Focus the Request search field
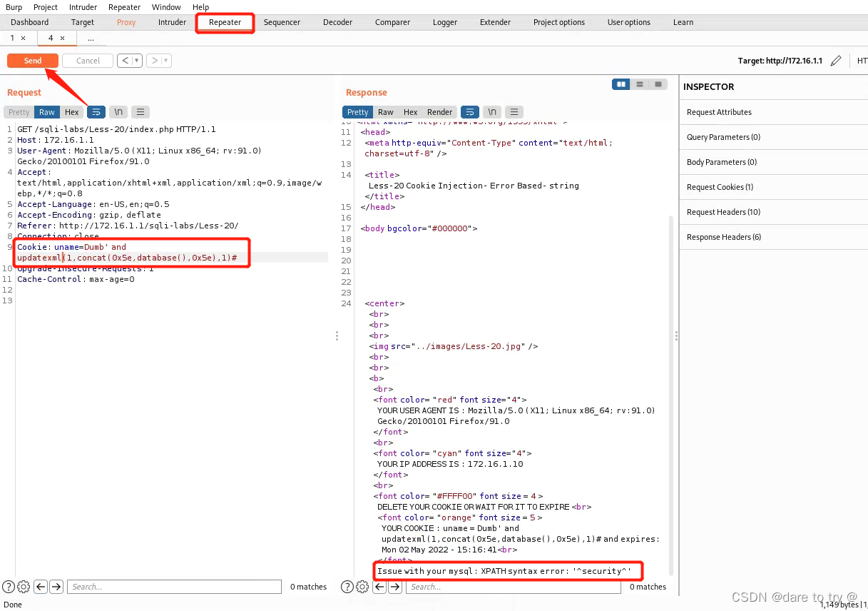This screenshot has height=611, width=868. (x=174, y=587)
